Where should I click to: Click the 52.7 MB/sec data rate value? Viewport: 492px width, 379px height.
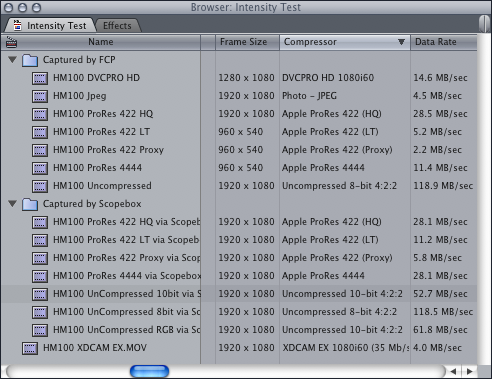pyautogui.click(x=440, y=294)
